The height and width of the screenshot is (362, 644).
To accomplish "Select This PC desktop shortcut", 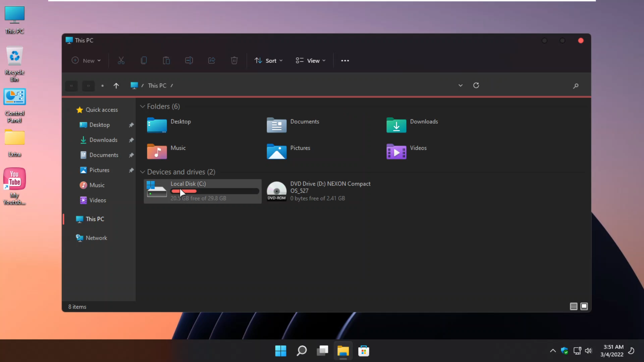I will coord(14,20).
